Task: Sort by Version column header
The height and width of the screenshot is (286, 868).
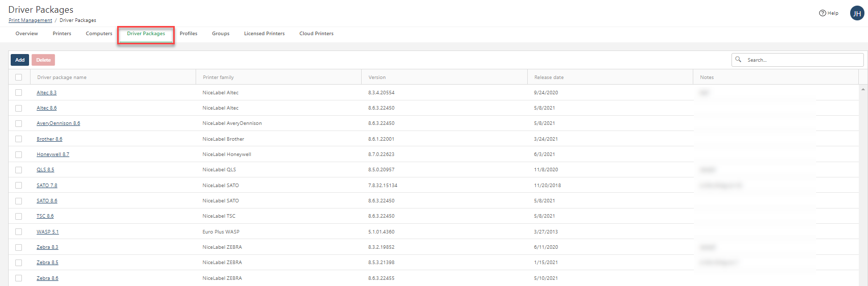Action: tap(377, 77)
